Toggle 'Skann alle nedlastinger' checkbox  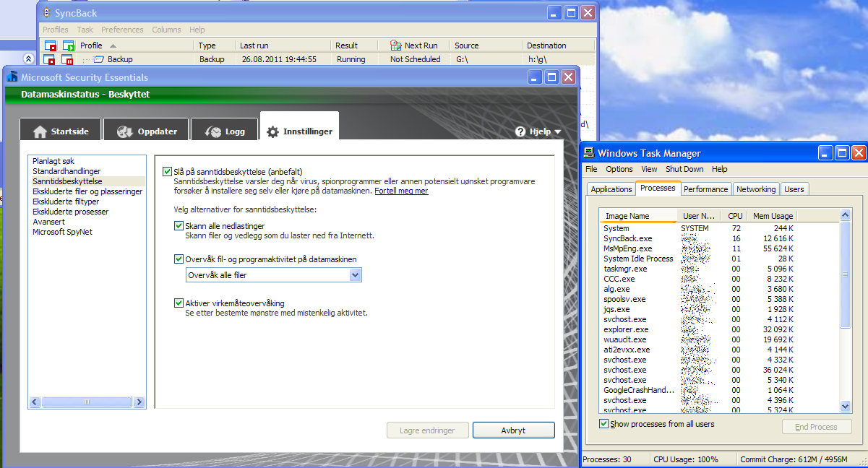pos(179,226)
